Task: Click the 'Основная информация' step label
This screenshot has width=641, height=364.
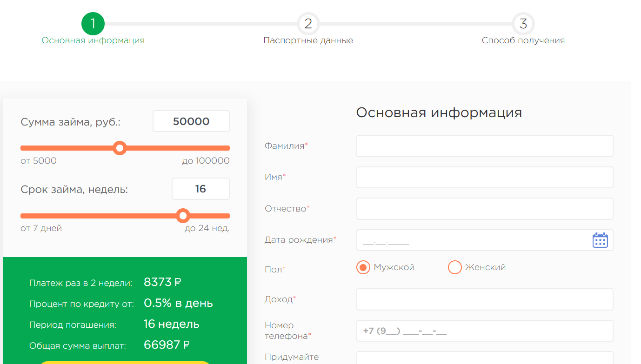Action: 93,40
